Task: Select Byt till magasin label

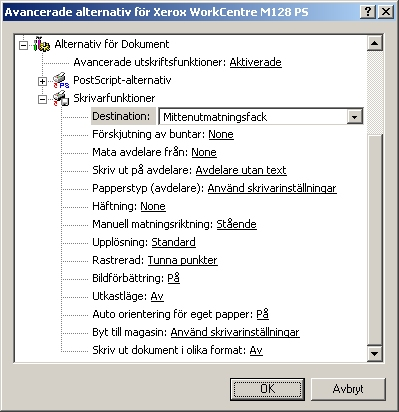Action: (130, 332)
